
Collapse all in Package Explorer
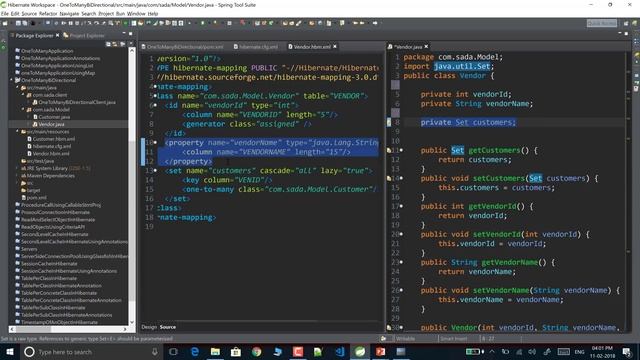click(108, 44)
